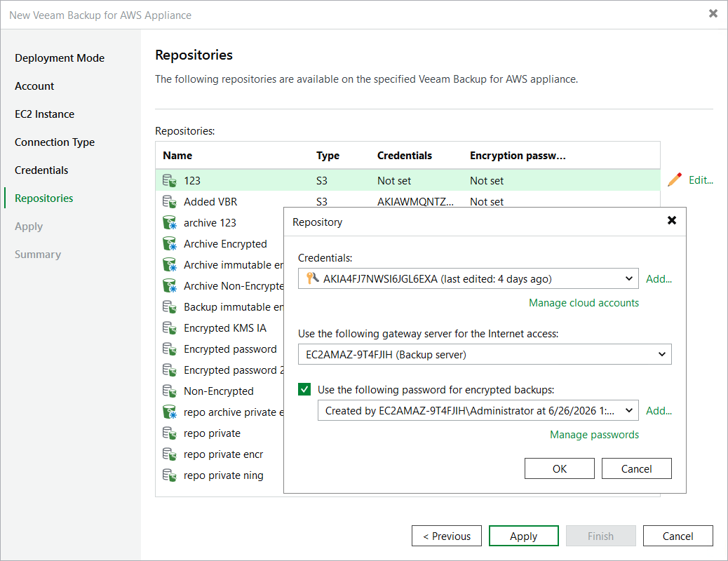Click the Non-Encrypted repository icon

point(170,391)
